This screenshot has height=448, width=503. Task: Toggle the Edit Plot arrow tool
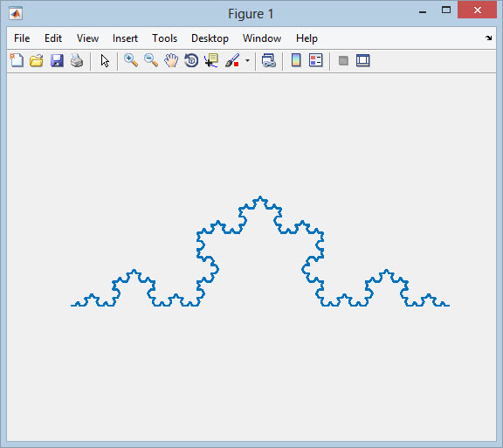coord(105,60)
